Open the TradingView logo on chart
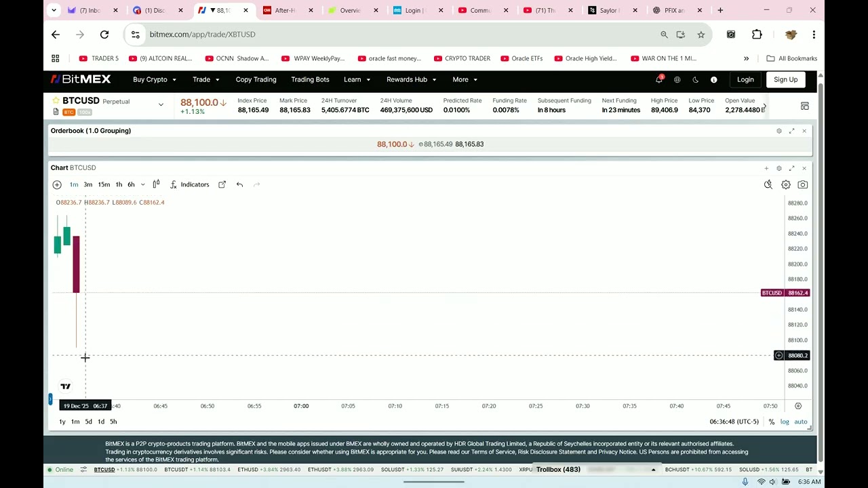This screenshot has width=868, height=488. point(66,386)
